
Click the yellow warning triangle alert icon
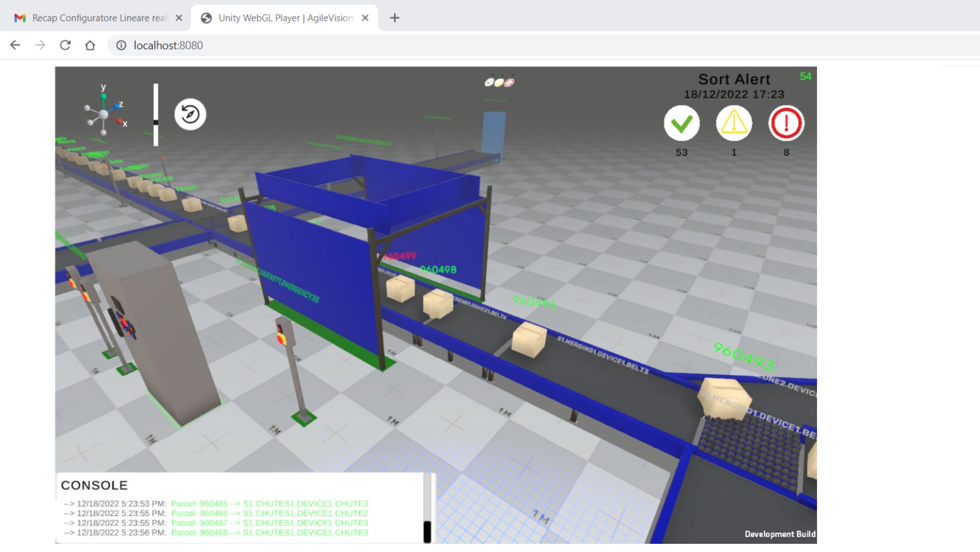pyautogui.click(x=734, y=123)
